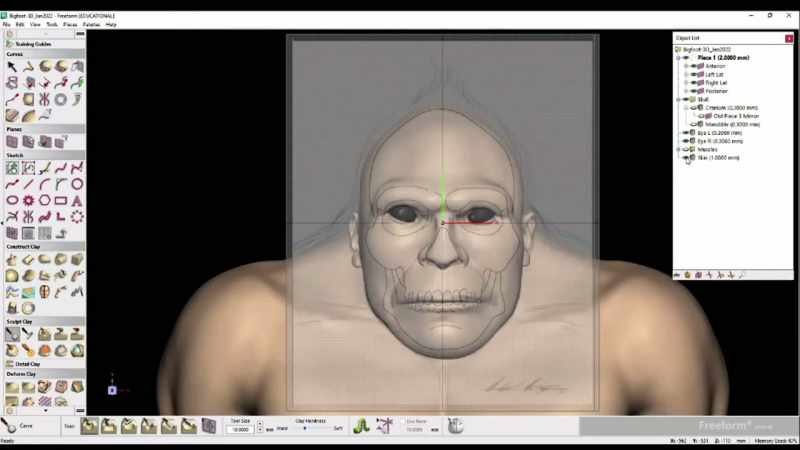
Task: Expand the Anterior tree node
Action: (x=686, y=66)
